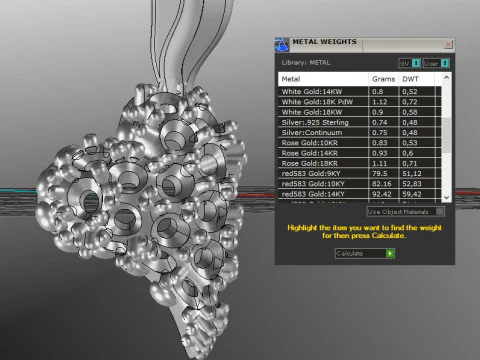Viewport: 480px width, 360px height.
Task: Click the metal list scroll up arrow
Action: 447,78
